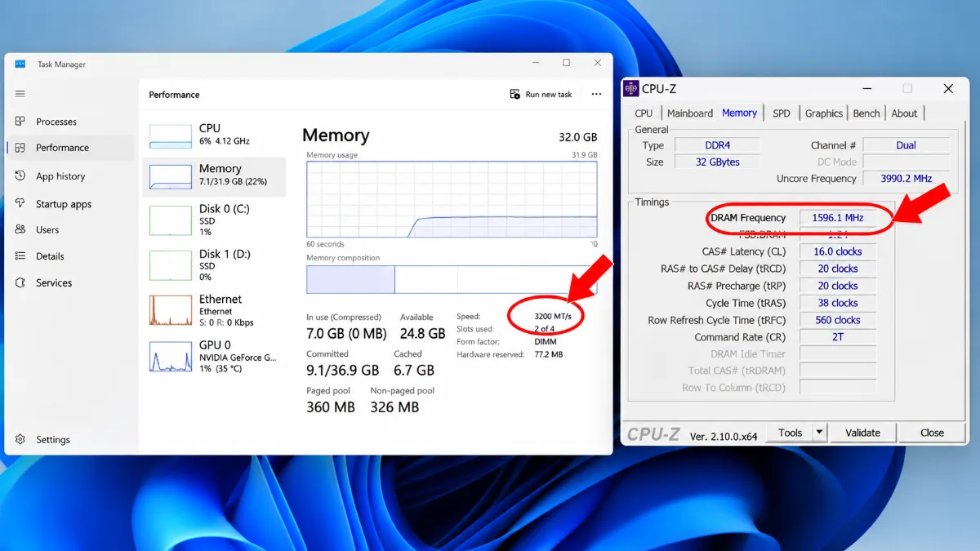The image size is (980, 551).
Task: Click the 2 of 4 Slots used value
Action: [x=544, y=329]
